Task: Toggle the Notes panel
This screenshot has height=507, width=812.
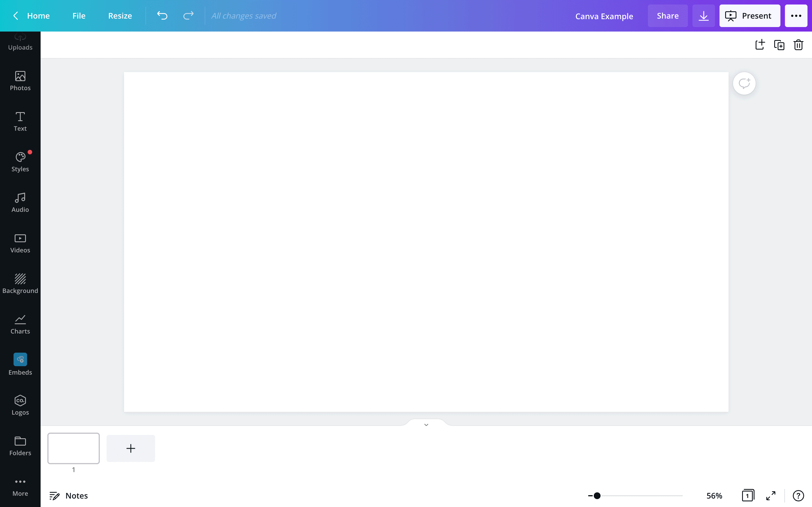Action: click(69, 496)
